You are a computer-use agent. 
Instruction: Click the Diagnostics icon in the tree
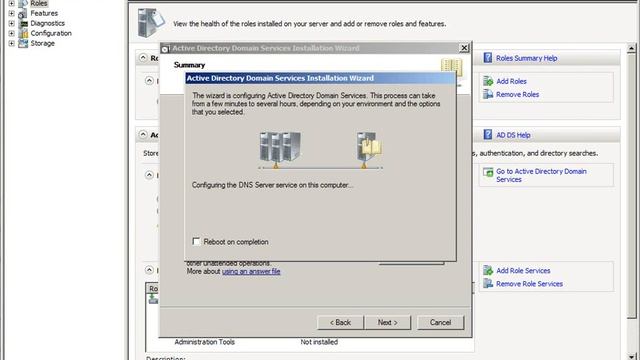coord(23,23)
